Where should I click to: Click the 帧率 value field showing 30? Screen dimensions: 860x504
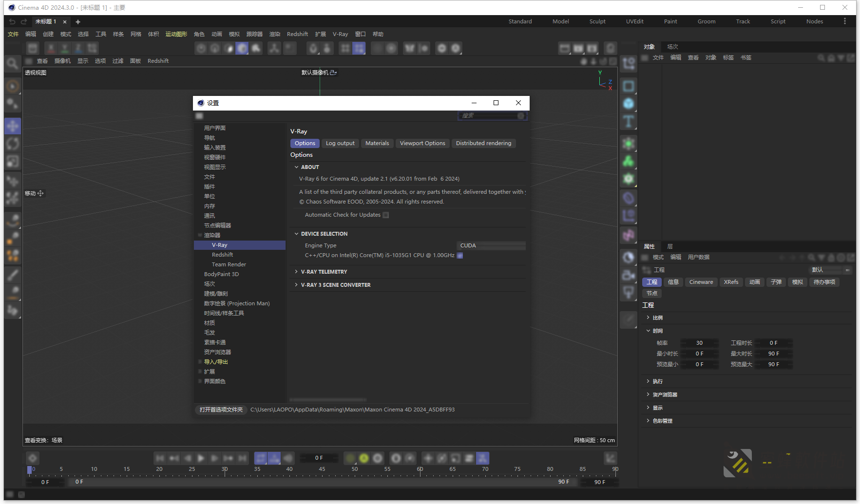[x=699, y=343]
